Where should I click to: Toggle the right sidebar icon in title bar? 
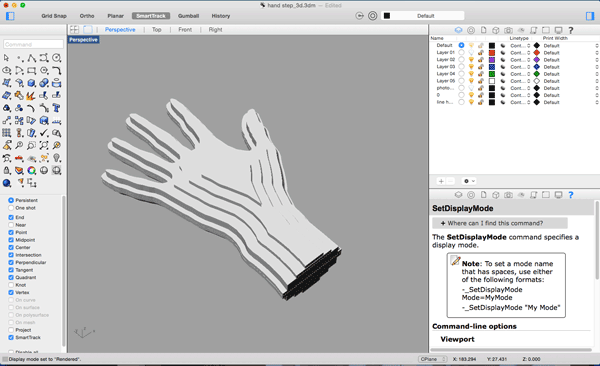click(x=590, y=16)
